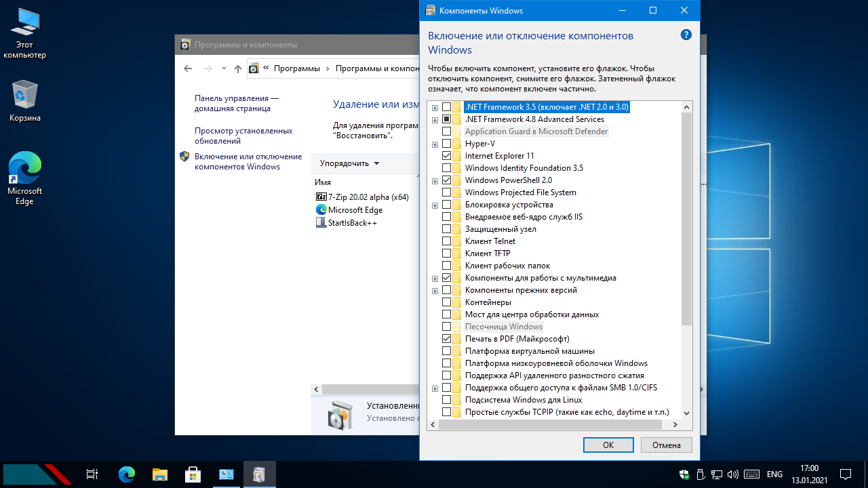Open the Start menu button
868x488 pixels.
coord(37,474)
